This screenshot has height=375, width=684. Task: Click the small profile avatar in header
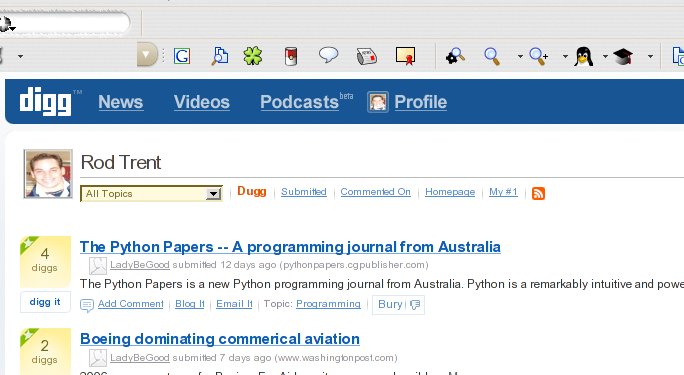click(x=378, y=102)
